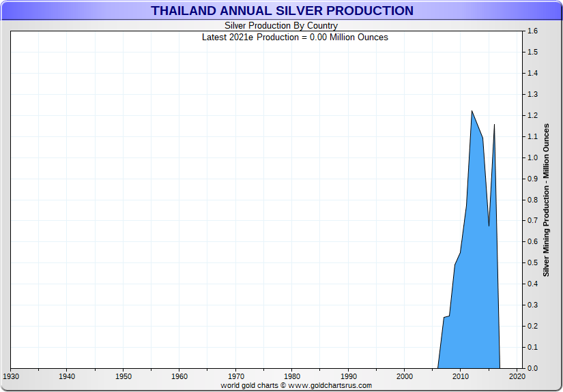Click the 'Silver Production By Country' subtitle
This screenshot has width=563, height=392.
281,26
